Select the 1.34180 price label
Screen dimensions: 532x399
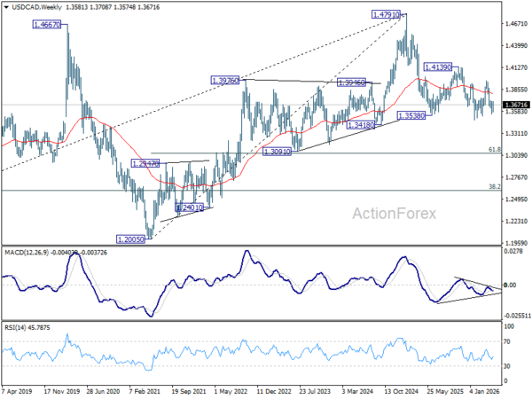point(361,125)
